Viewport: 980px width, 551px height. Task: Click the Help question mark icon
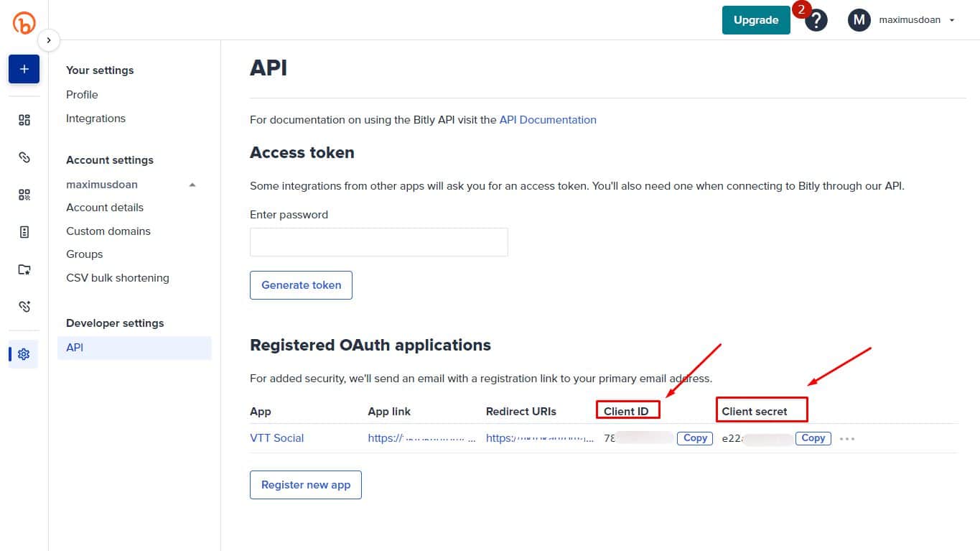[x=816, y=21]
